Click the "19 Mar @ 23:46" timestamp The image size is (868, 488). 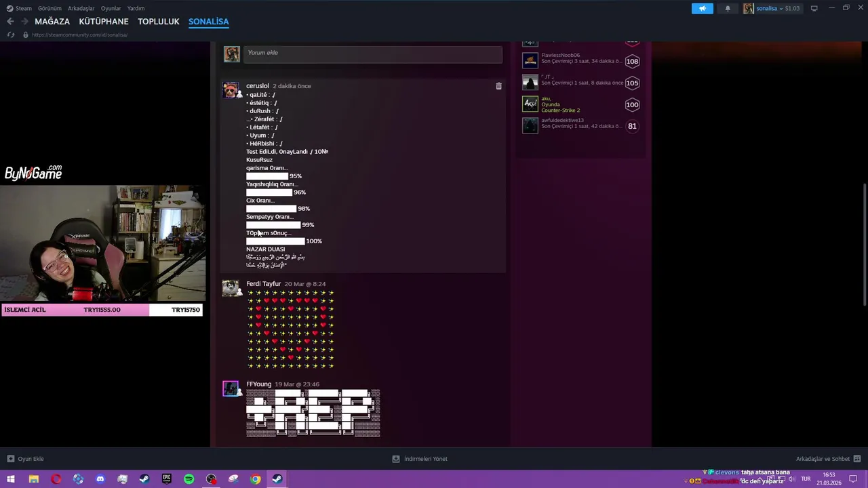[297, 384]
